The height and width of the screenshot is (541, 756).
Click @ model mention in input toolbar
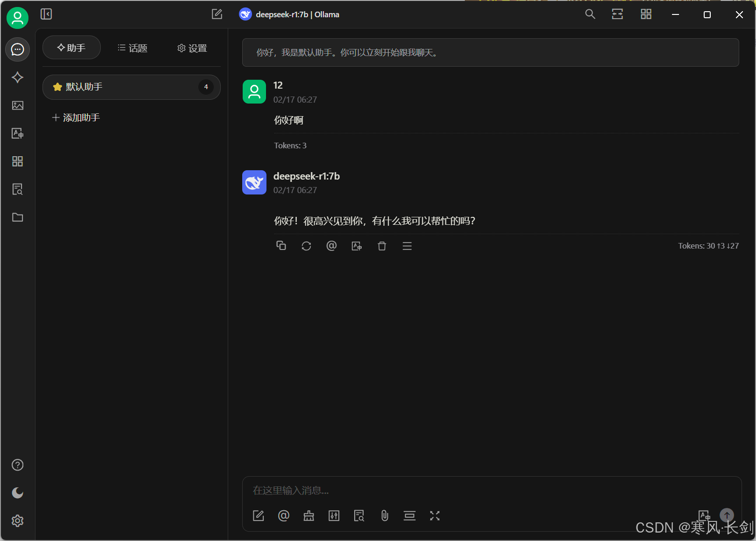point(284,515)
